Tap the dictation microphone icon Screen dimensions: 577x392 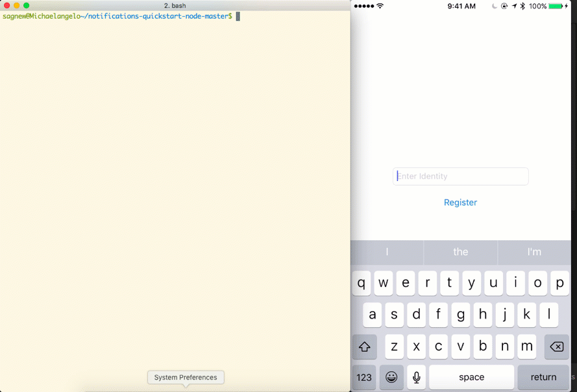(417, 377)
